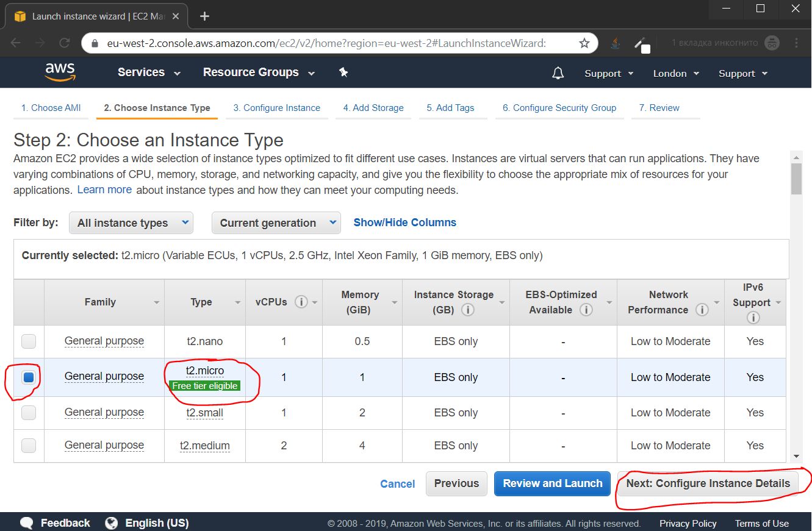
Task: Open the notifications bell icon
Action: pyautogui.click(x=558, y=73)
